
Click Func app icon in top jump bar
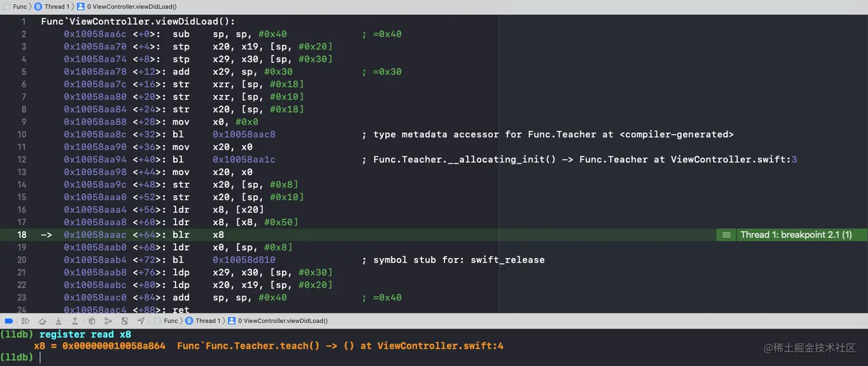[x=6, y=6]
